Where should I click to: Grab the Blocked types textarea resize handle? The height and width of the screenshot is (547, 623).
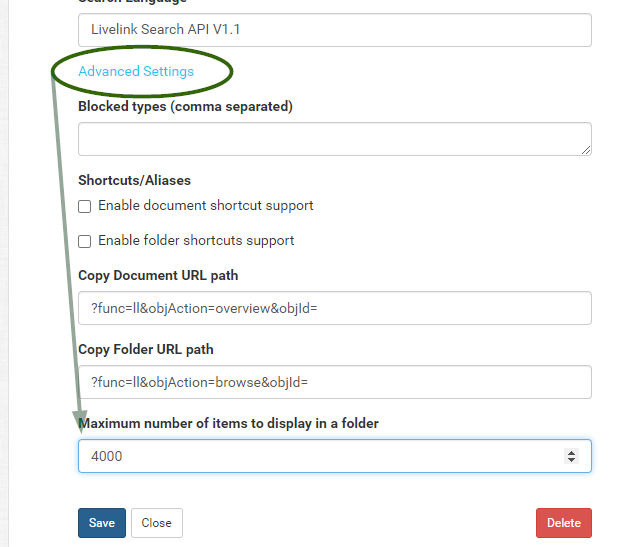click(x=585, y=149)
